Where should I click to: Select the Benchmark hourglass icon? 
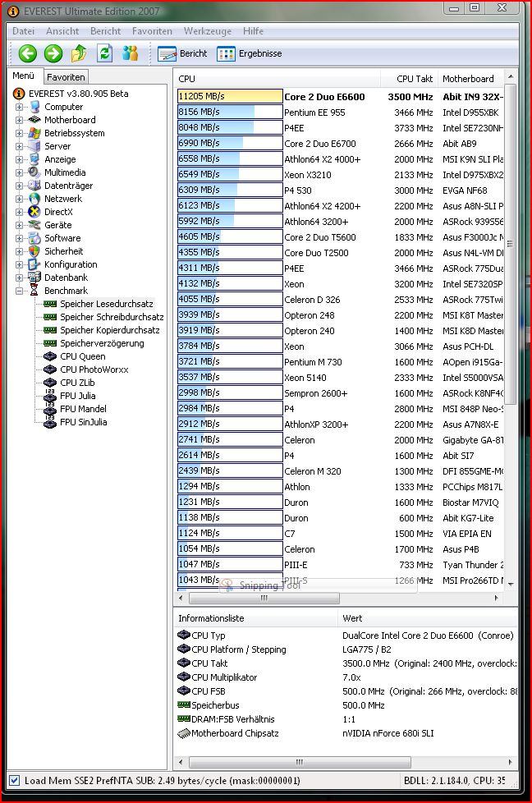[34, 291]
